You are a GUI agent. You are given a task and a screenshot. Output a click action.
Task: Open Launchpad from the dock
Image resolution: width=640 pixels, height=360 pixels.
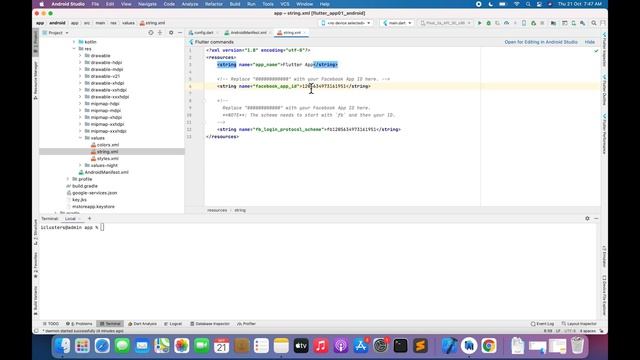82,346
